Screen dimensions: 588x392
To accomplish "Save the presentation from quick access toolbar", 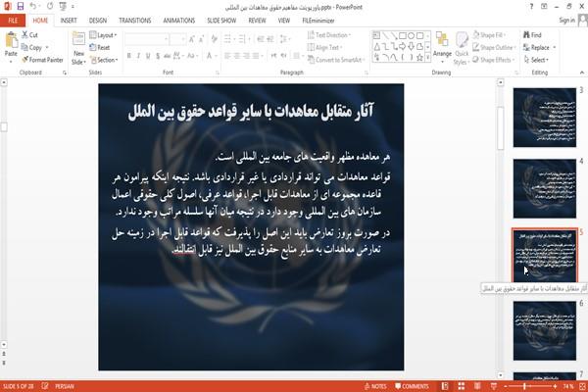I will pyautogui.click(x=21, y=7).
